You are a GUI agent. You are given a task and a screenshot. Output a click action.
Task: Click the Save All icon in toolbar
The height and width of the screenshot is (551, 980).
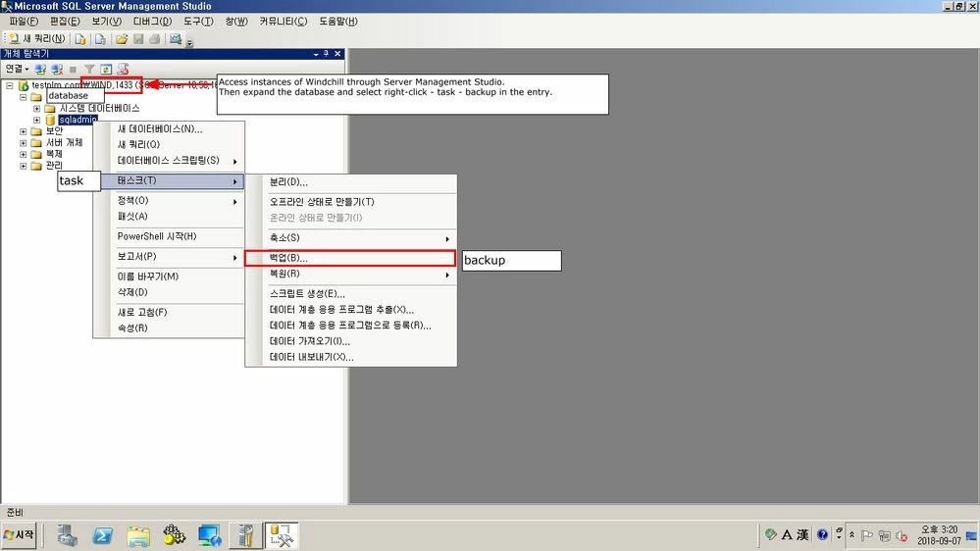point(154,39)
